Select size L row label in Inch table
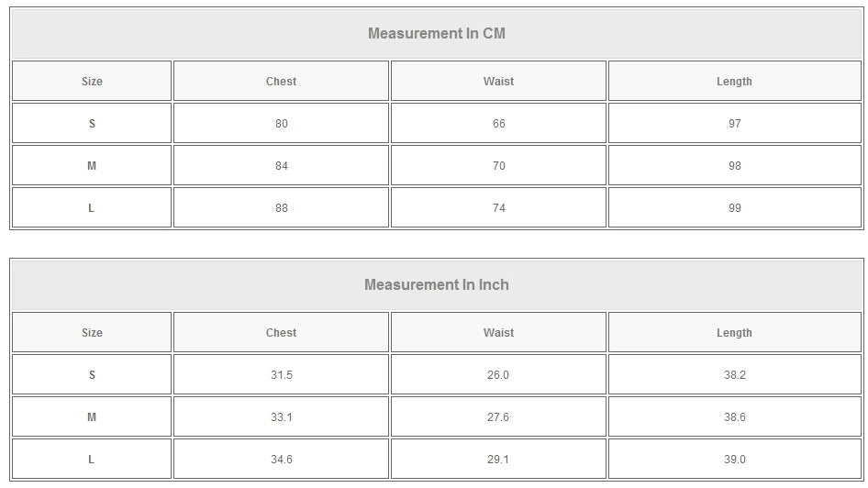The height and width of the screenshot is (488, 868). coord(92,460)
